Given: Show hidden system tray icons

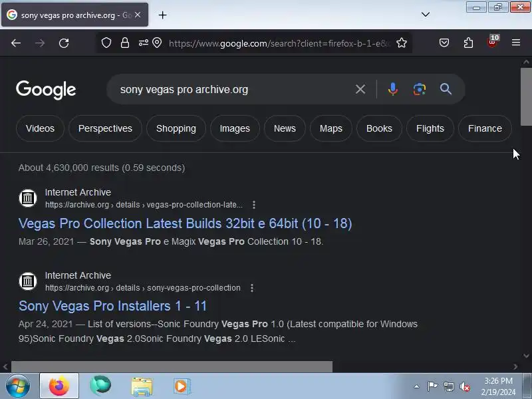Looking at the screenshot, I should [416, 386].
